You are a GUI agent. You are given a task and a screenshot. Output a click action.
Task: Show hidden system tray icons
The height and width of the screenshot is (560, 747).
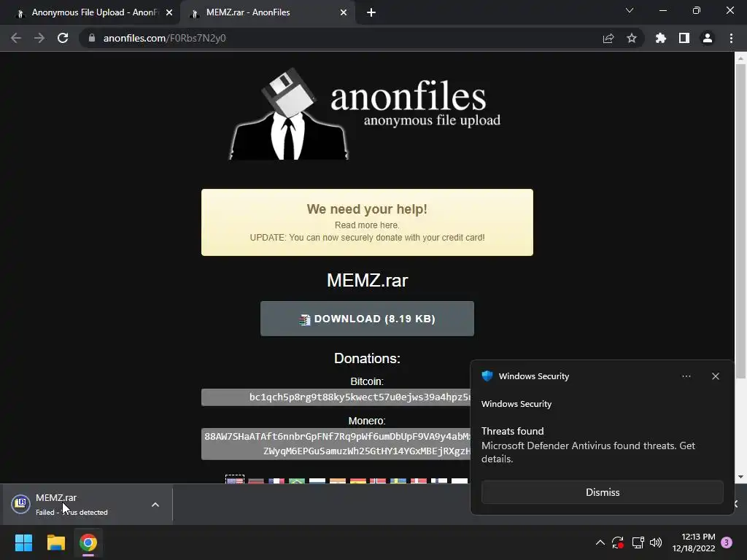tap(600, 542)
